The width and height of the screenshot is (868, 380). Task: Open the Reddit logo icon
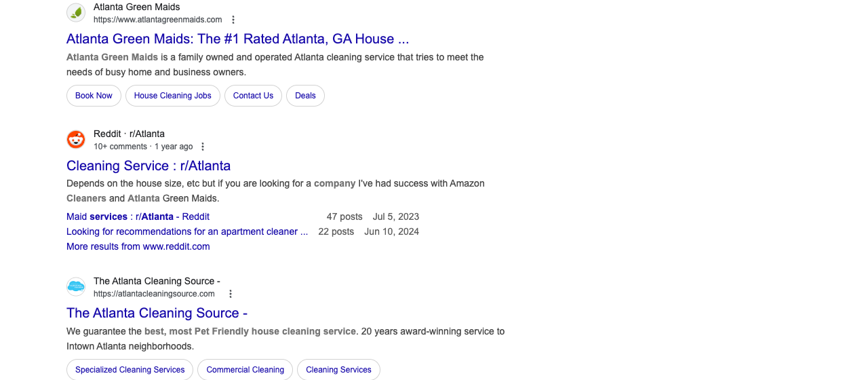click(x=76, y=140)
